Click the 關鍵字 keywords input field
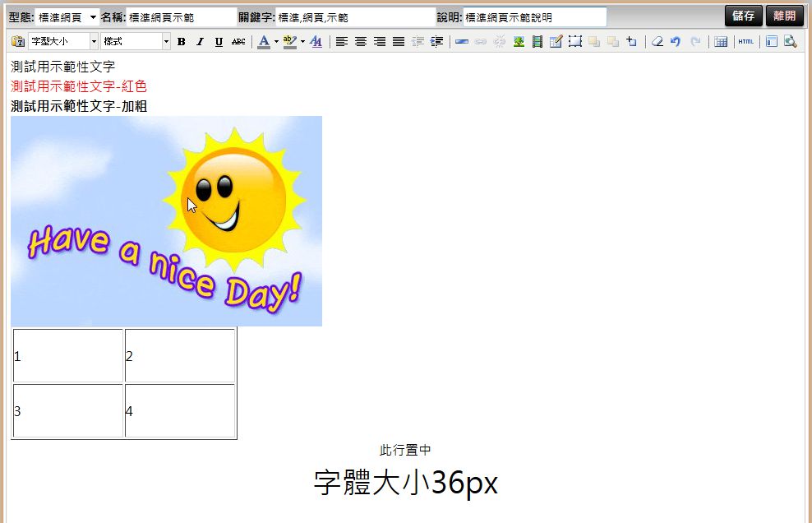 click(355, 17)
